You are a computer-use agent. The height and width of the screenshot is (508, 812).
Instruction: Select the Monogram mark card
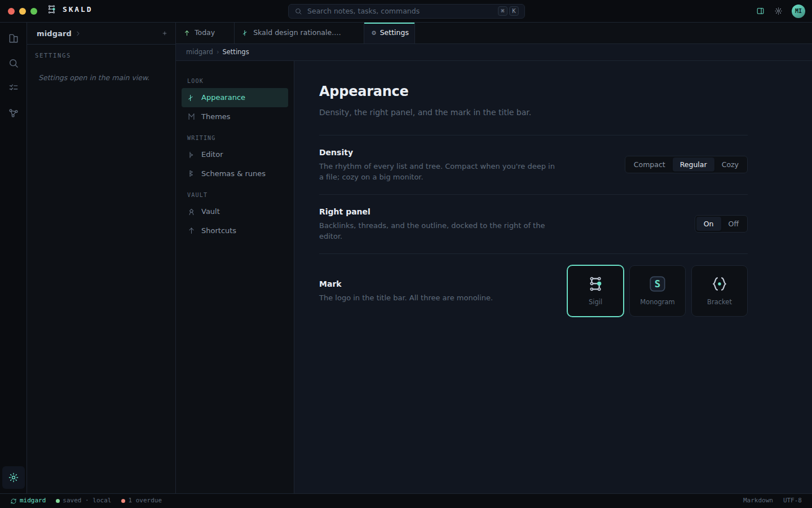click(657, 291)
